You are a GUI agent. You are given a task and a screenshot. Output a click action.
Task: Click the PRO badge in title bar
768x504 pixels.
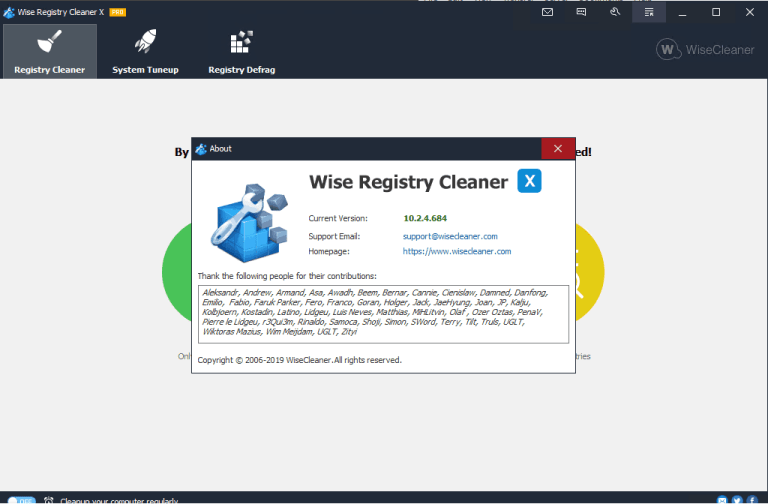[118, 12]
